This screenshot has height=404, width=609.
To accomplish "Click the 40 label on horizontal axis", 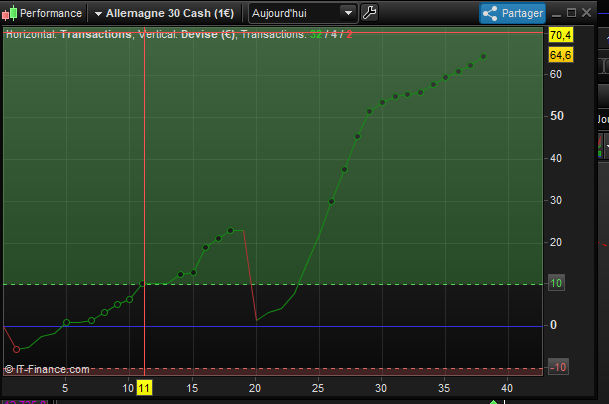I will [507, 388].
